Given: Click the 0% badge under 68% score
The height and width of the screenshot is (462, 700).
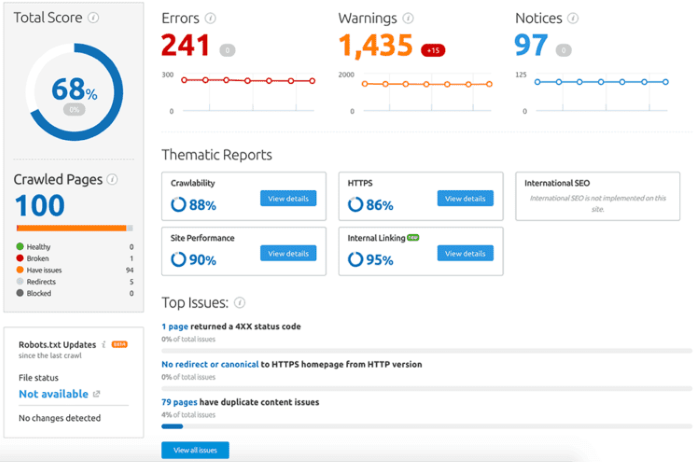Looking at the screenshot, I should [74, 109].
